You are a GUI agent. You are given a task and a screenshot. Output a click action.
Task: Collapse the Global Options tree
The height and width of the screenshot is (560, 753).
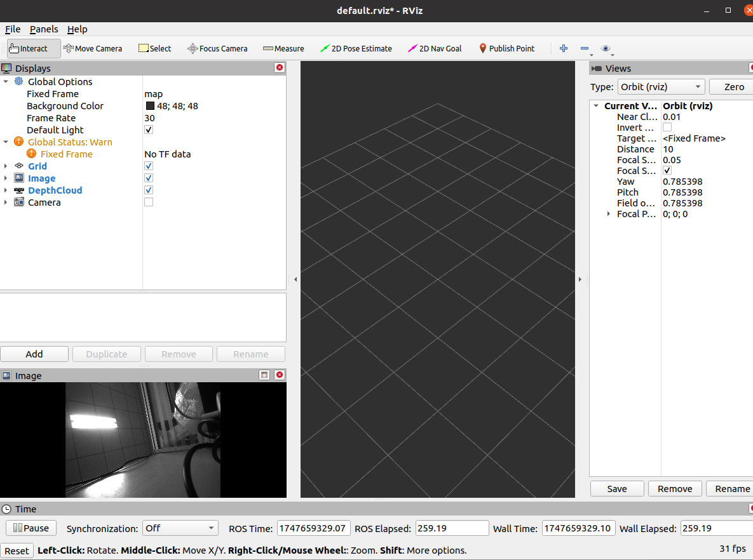point(6,81)
